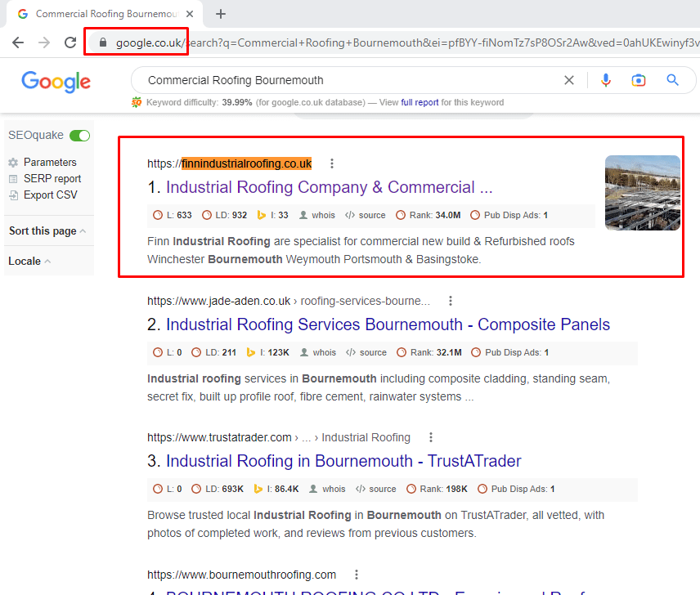Click LD: 932 in result 1
The image size is (700, 595).
coord(224,216)
